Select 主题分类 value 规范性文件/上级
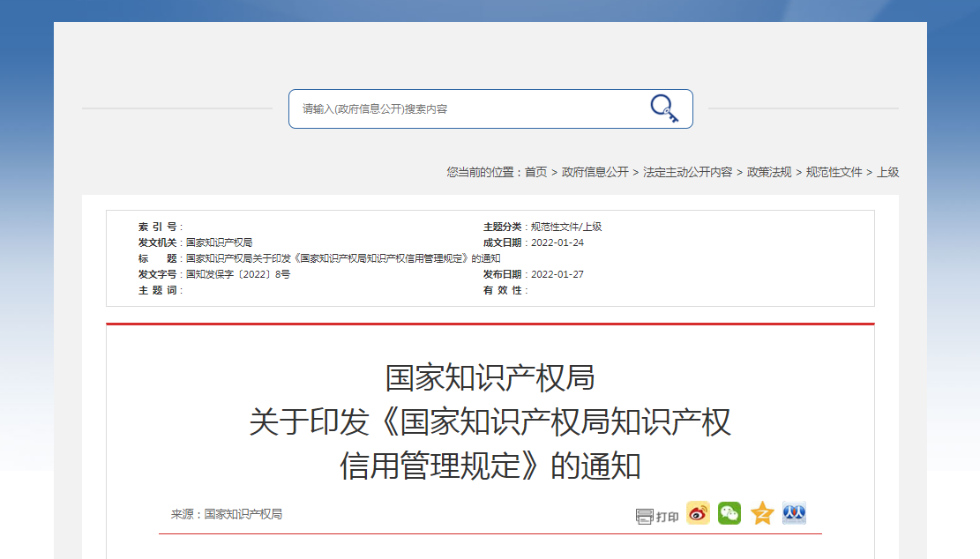The height and width of the screenshot is (559, 980). point(566,227)
